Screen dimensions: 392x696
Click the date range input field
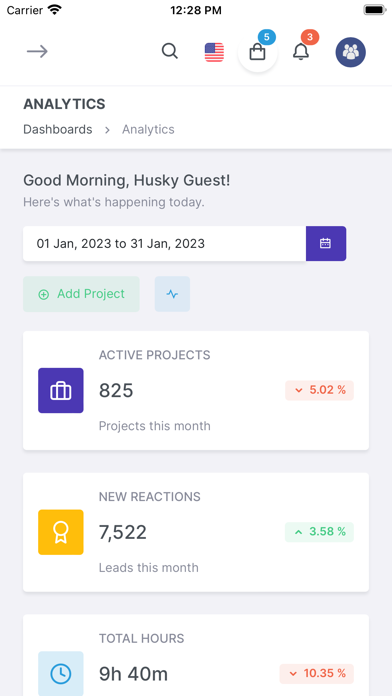click(164, 244)
